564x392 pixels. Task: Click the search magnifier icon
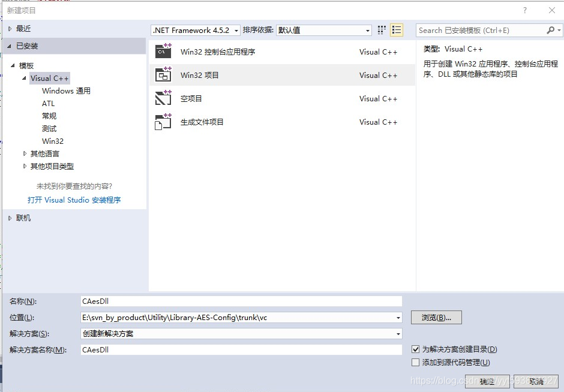pyautogui.click(x=550, y=30)
